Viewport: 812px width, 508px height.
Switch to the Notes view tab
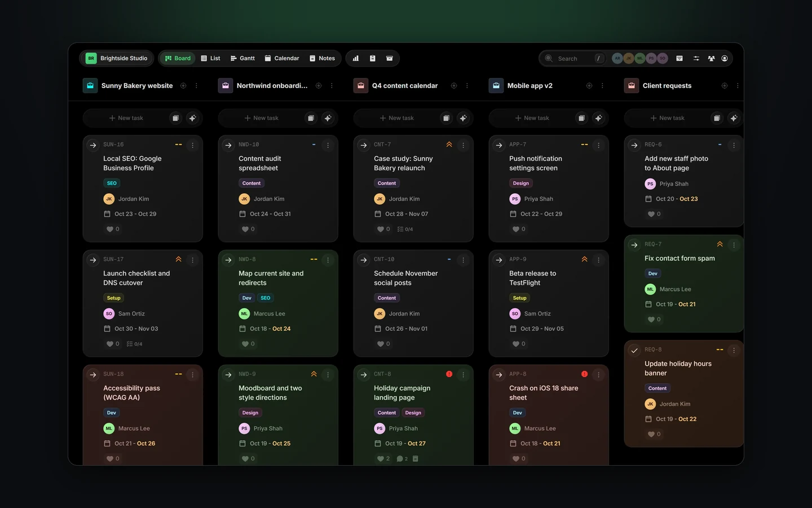click(322, 58)
